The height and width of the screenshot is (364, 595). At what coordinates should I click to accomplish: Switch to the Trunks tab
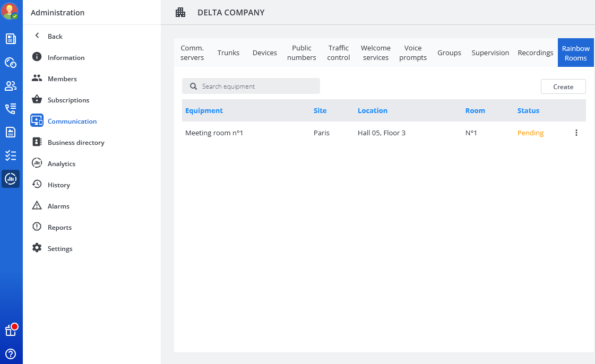tap(228, 53)
